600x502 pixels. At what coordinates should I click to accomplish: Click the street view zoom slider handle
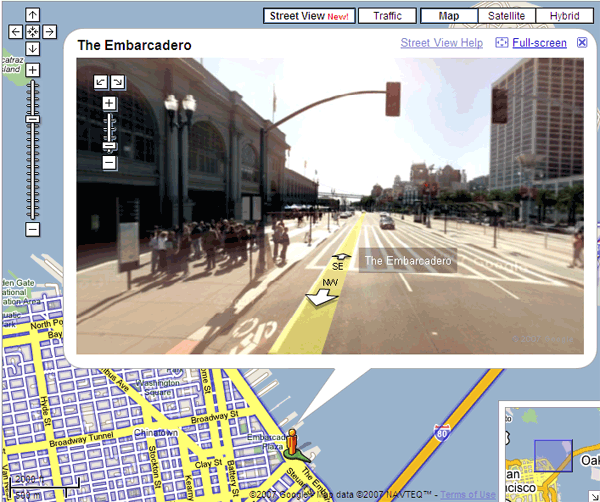[109, 147]
